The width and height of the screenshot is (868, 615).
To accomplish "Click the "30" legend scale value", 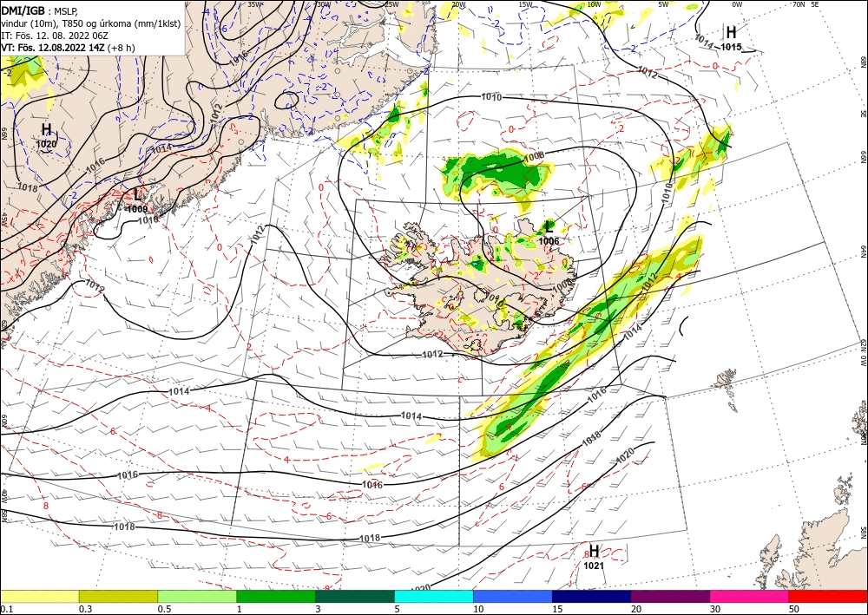I will (x=716, y=609).
